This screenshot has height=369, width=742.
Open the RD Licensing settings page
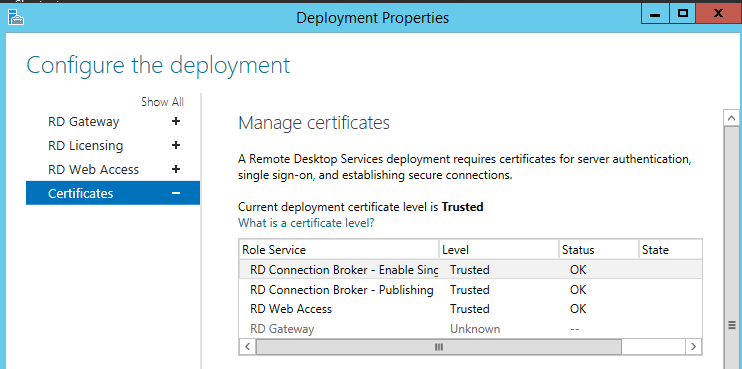coord(86,145)
